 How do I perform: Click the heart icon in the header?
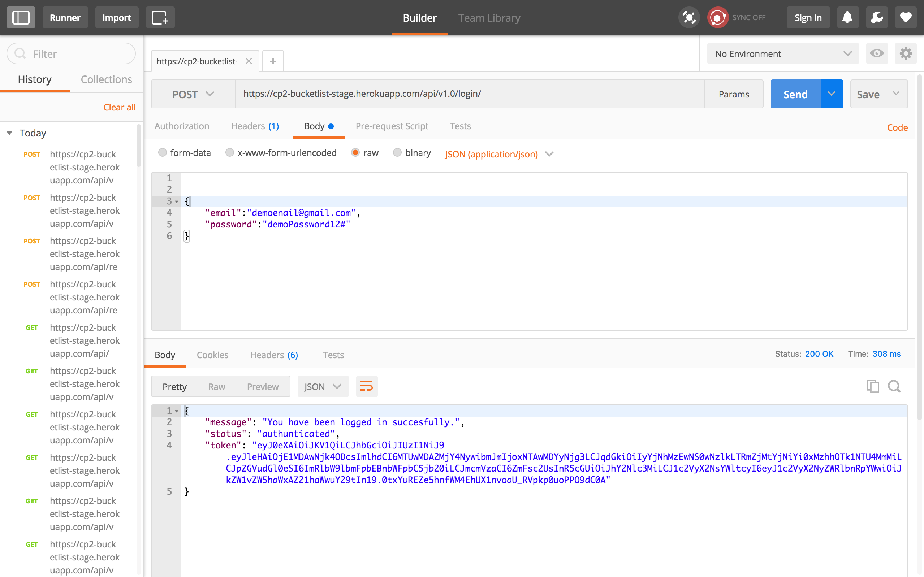906,18
